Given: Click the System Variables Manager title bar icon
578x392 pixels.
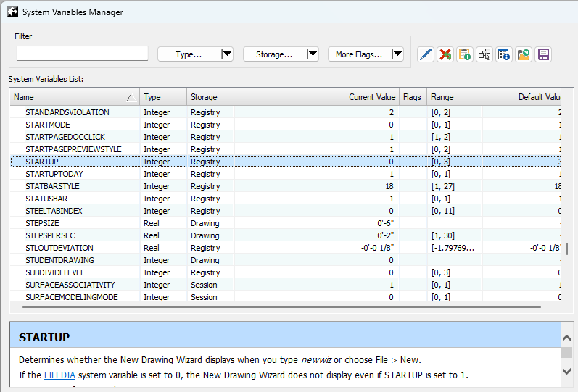Looking at the screenshot, I should pos(12,12).
